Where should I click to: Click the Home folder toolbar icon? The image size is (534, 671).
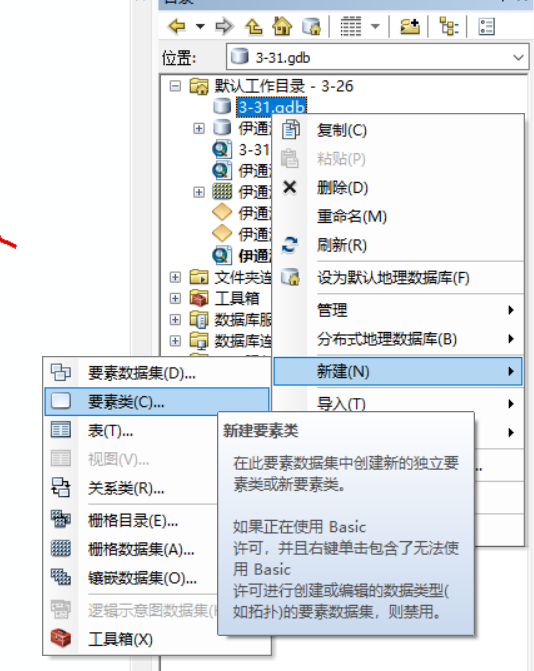click(x=282, y=27)
